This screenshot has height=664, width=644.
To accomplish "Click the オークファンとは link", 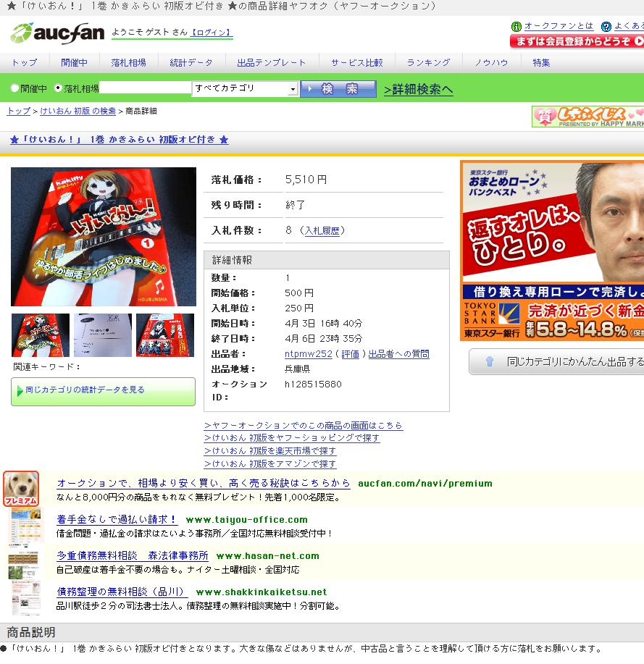I will coord(559,26).
